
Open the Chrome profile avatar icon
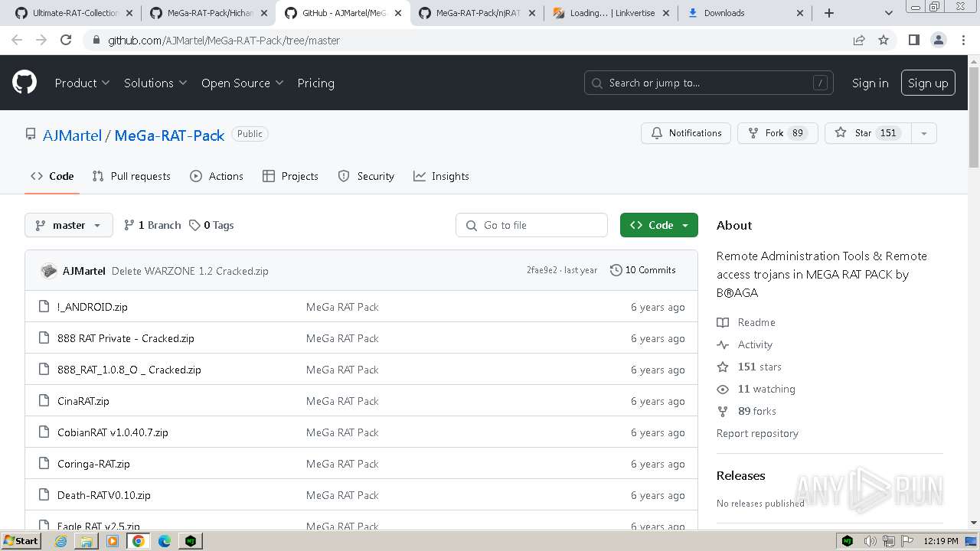click(938, 40)
